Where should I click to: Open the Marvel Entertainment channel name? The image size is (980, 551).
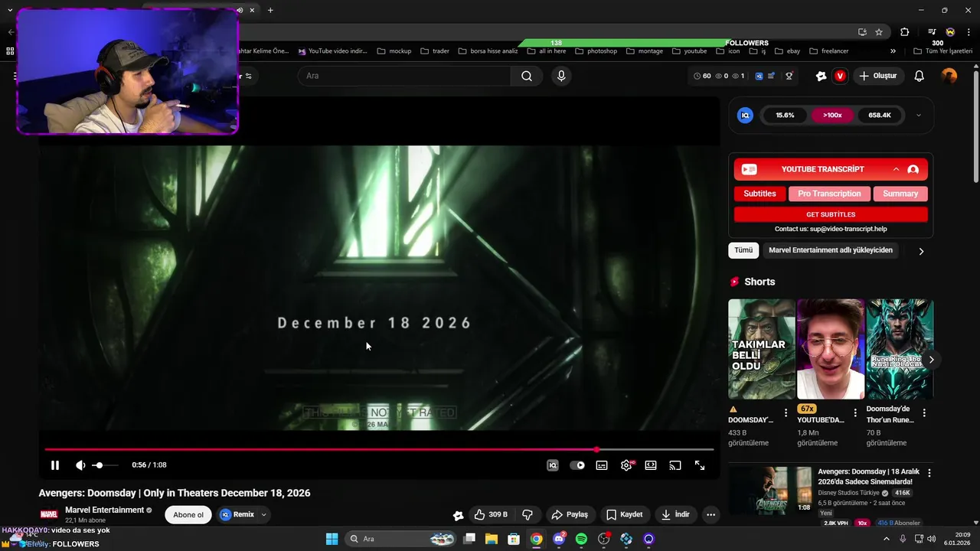[105, 510]
